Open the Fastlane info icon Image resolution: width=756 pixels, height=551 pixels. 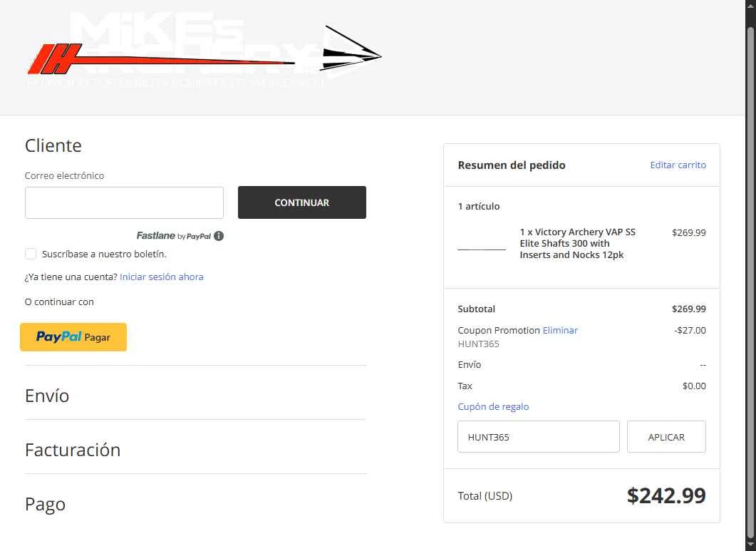(x=219, y=236)
